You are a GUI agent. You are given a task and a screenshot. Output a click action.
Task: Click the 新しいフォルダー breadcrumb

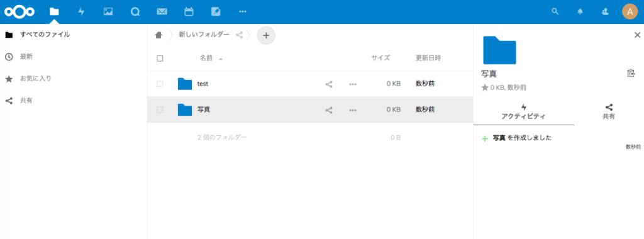pyautogui.click(x=204, y=35)
